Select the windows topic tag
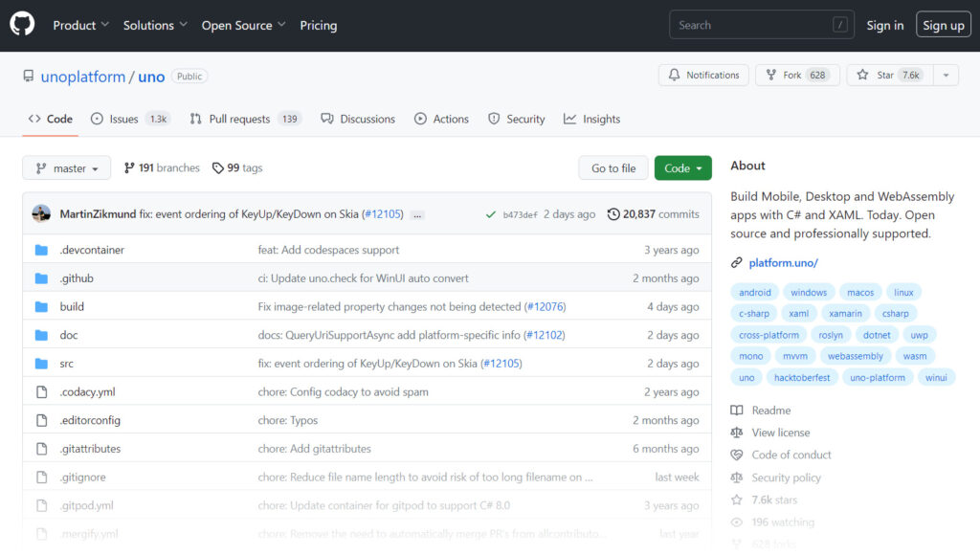980x555 pixels. 809,293
